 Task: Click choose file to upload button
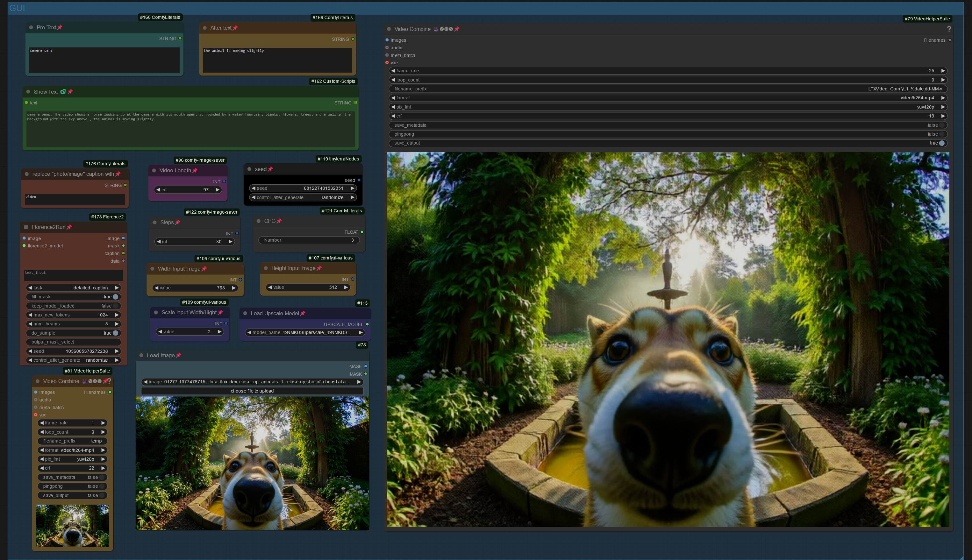pyautogui.click(x=252, y=391)
